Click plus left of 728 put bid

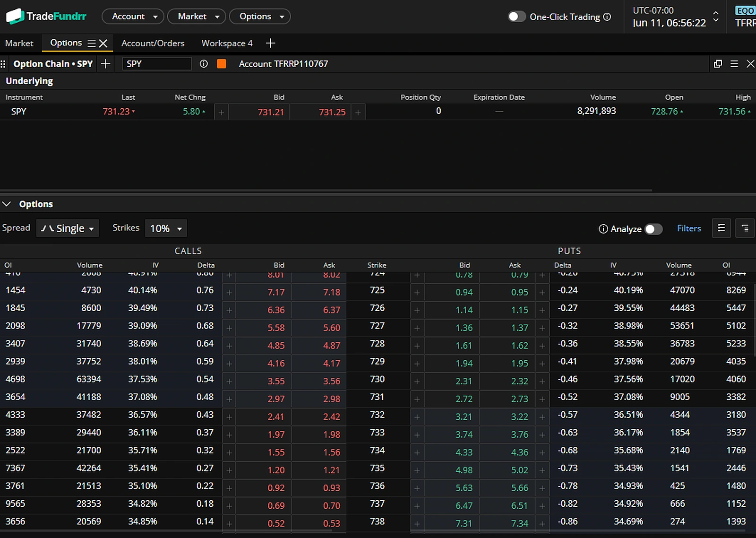point(417,346)
